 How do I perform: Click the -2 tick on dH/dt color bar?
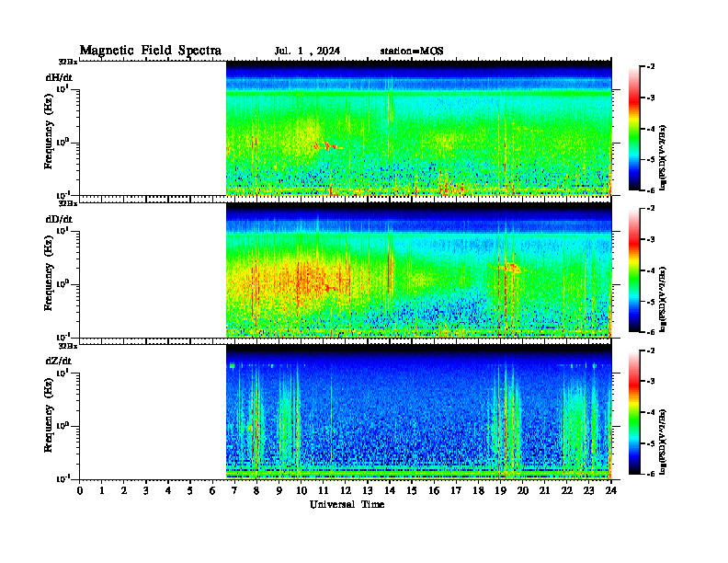[651, 67]
